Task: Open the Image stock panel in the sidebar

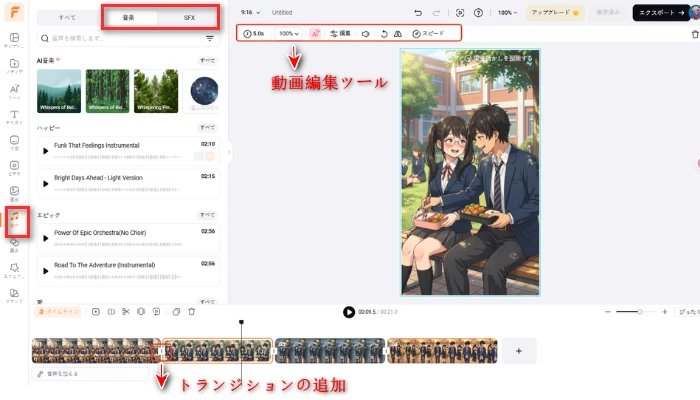Action: coord(14,194)
